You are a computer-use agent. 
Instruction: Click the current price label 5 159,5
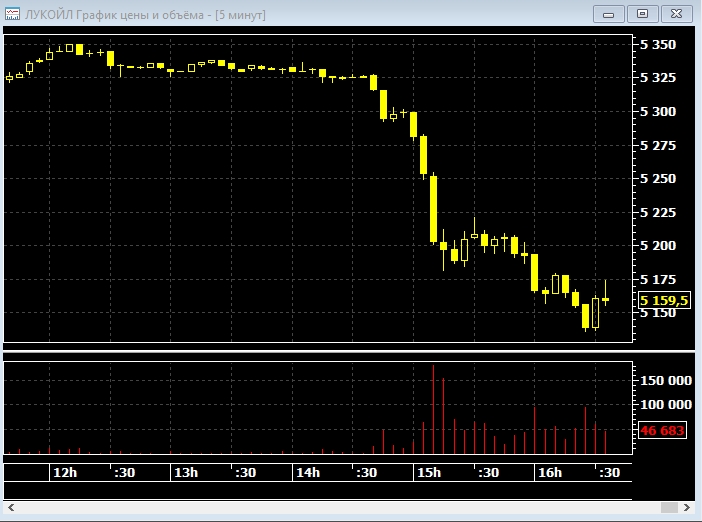[663, 300]
